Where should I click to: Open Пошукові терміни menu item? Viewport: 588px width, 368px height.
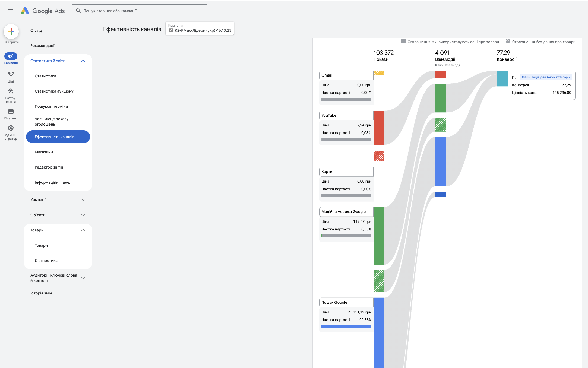pos(51,106)
